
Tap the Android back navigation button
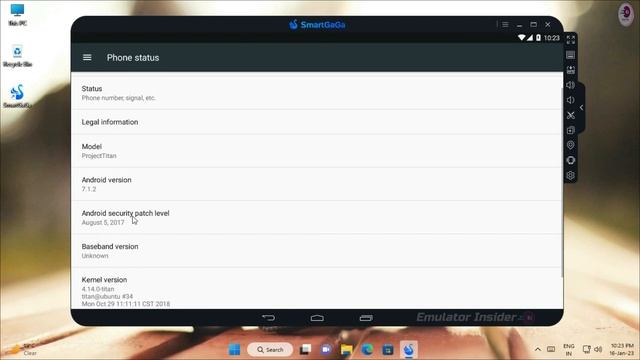coord(269,318)
